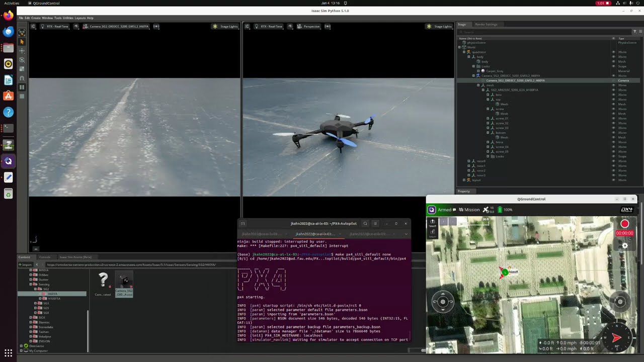
Task: Toggle visibility of lens prim
Action: point(613,95)
